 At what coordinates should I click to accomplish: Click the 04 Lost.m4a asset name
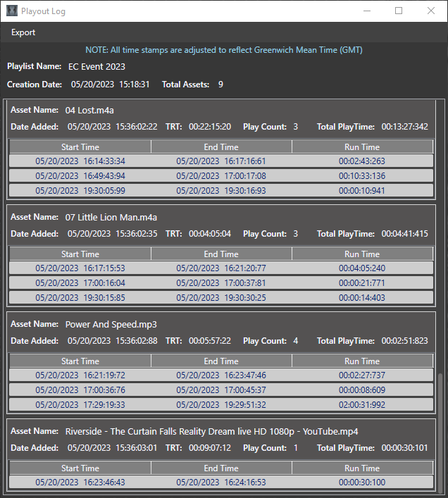tap(89, 111)
